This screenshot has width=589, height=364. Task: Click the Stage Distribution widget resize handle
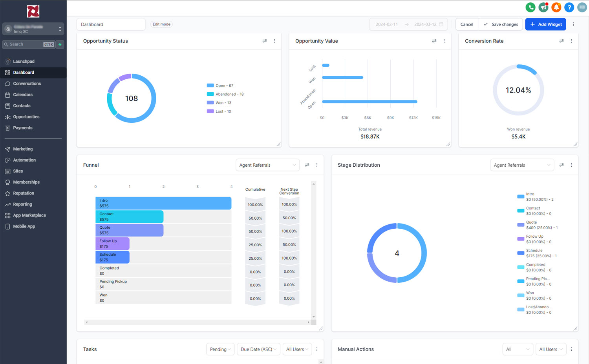[575, 328]
